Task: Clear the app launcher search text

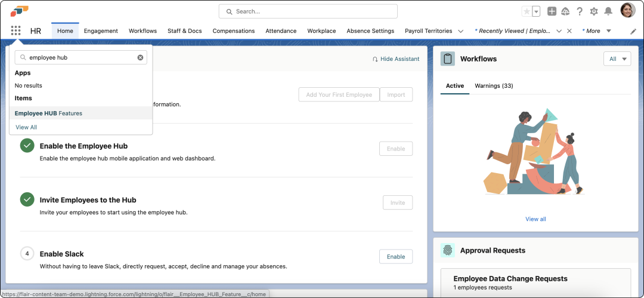Action: pyautogui.click(x=140, y=58)
